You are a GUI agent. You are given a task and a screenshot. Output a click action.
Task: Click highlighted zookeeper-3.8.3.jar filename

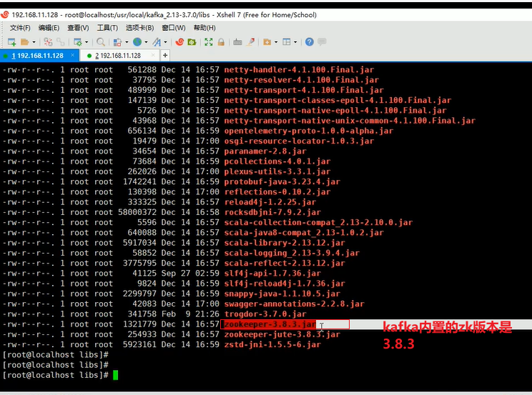click(270, 324)
